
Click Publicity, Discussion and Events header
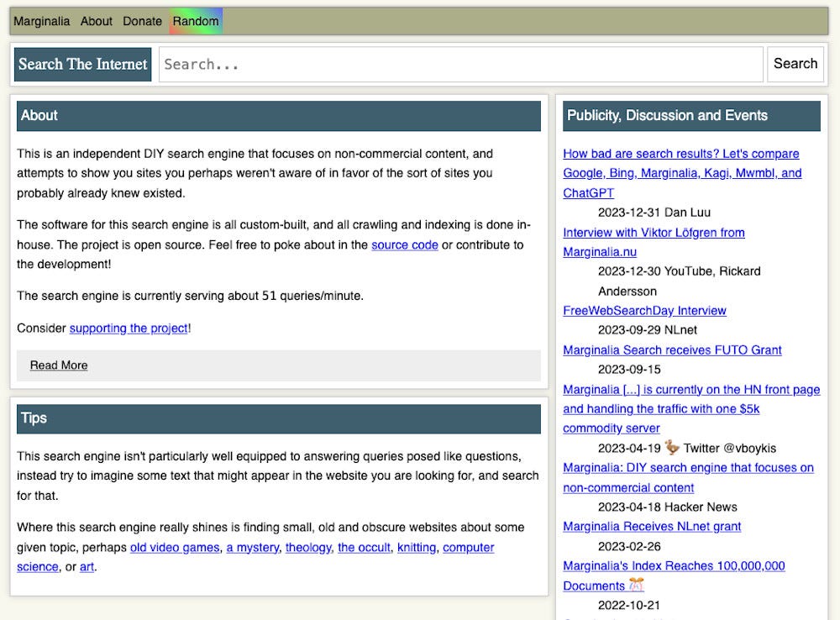point(691,116)
